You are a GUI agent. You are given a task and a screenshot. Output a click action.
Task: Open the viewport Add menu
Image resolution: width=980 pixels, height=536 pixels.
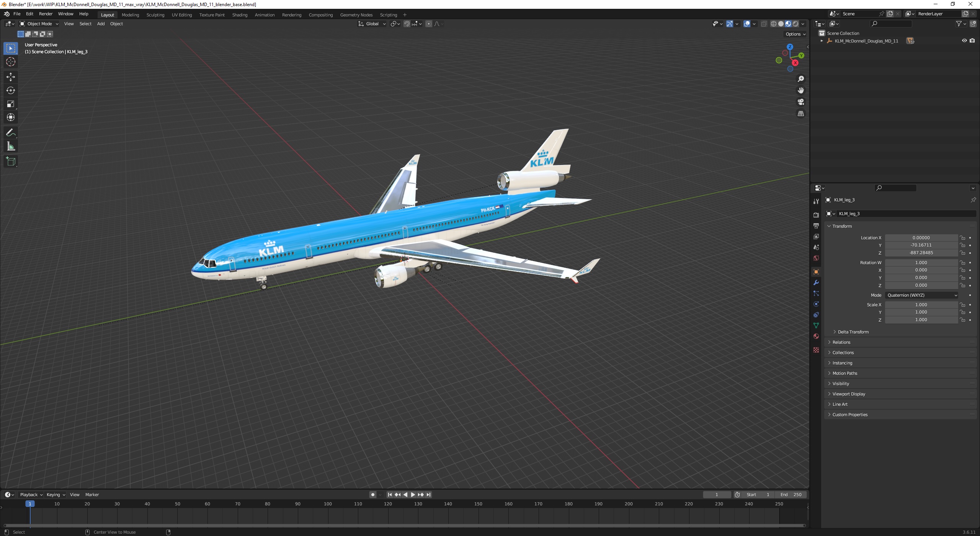(101, 24)
